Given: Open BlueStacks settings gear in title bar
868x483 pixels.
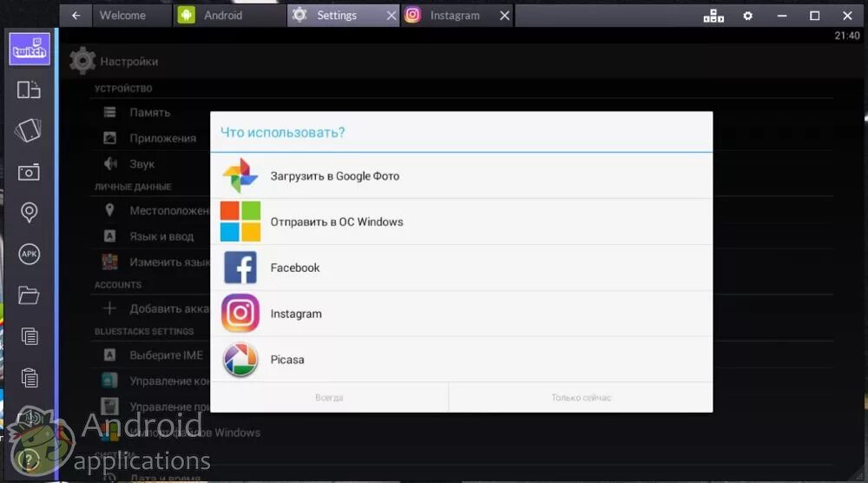Looking at the screenshot, I should pyautogui.click(x=748, y=16).
